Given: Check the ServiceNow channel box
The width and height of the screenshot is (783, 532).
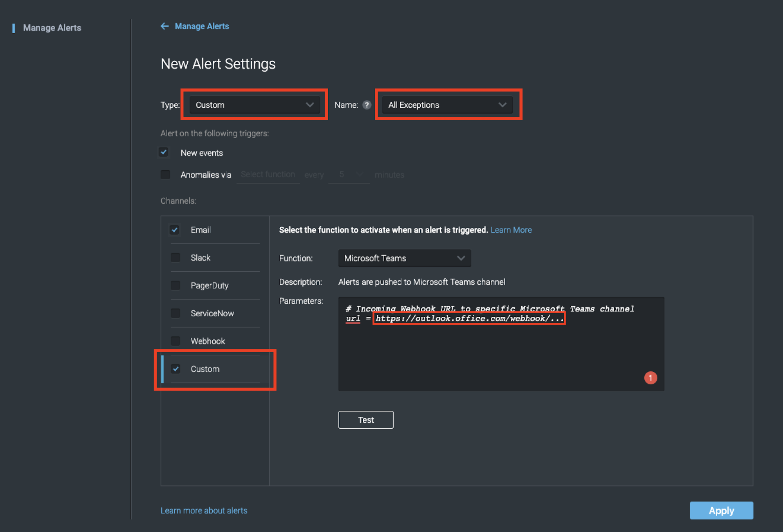Looking at the screenshot, I should [175, 313].
